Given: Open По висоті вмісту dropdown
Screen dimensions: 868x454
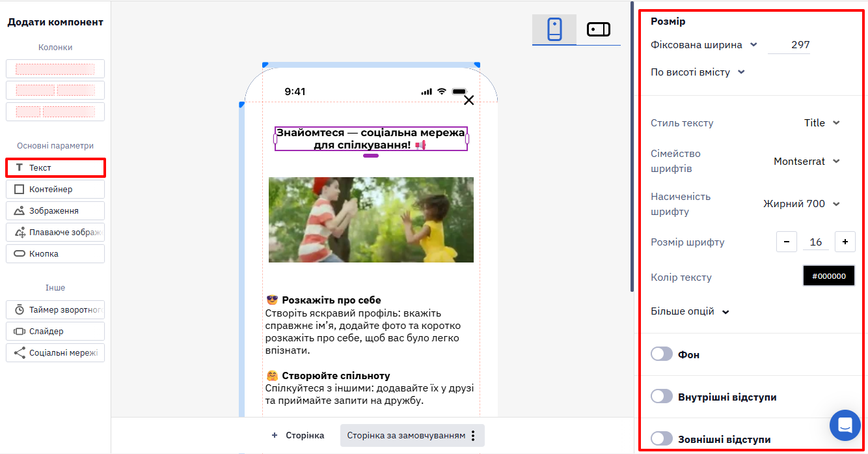Looking at the screenshot, I should 698,72.
